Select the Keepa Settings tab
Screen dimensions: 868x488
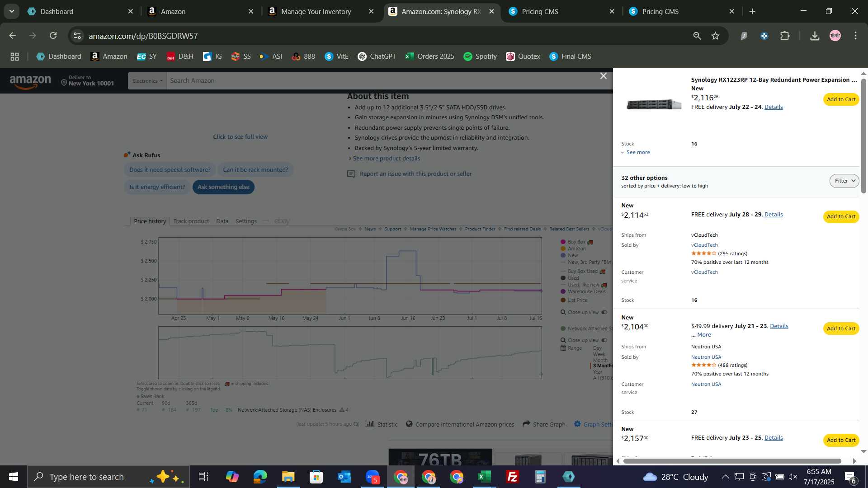coord(246,221)
